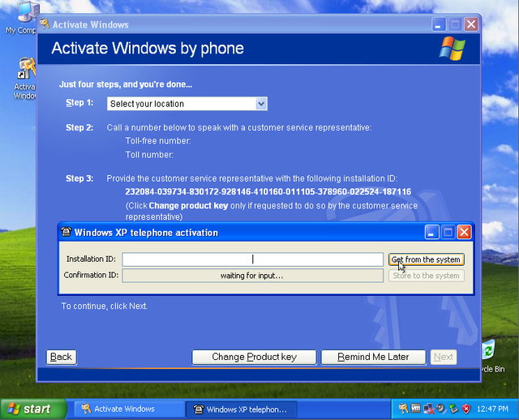Click the disabled Store to the system button
This screenshot has height=420, width=519.
426,276
